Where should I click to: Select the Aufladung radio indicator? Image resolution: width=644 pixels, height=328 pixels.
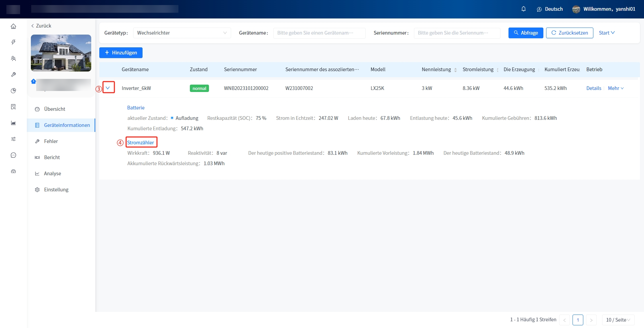point(172,118)
